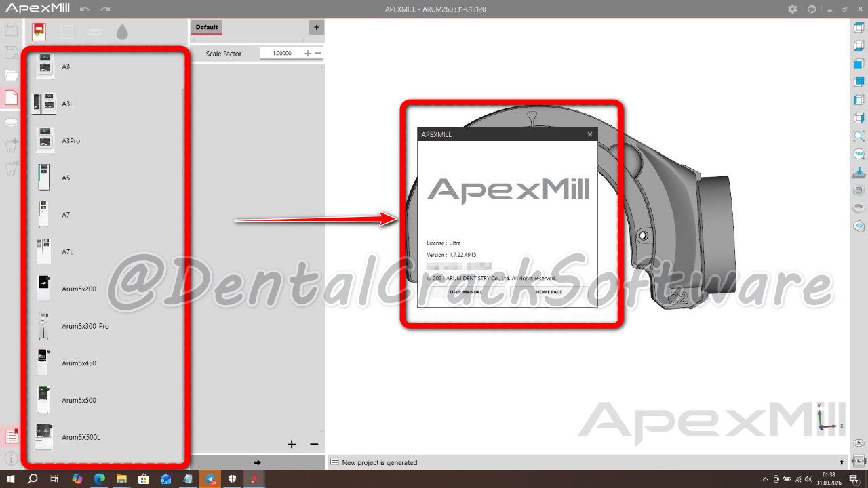The width and height of the screenshot is (868, 488).
Task: Increase Scale Factor with the plus stepper
Action: 307,53
